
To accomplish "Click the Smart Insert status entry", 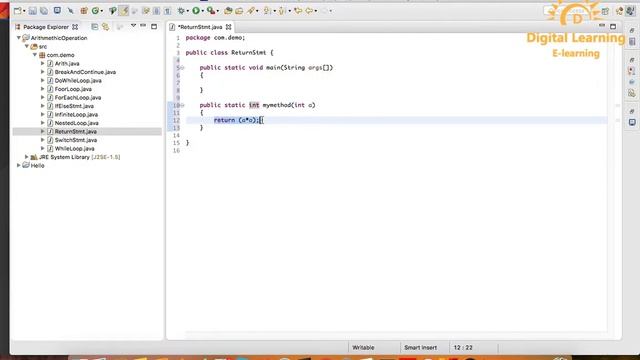I will 420,348.
